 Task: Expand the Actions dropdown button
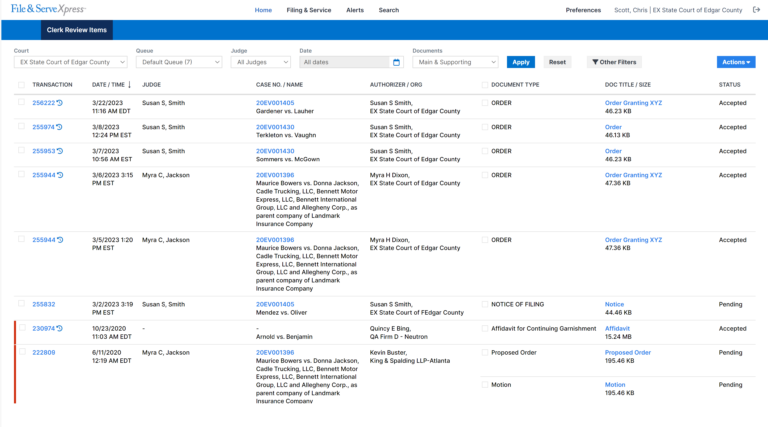click(736, 62)
